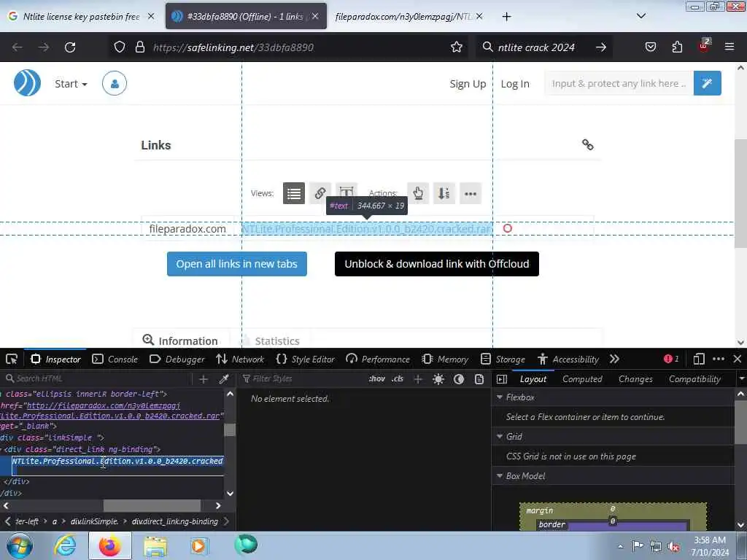
Task: Focus the protect link input field
Action: coord(619,83)
